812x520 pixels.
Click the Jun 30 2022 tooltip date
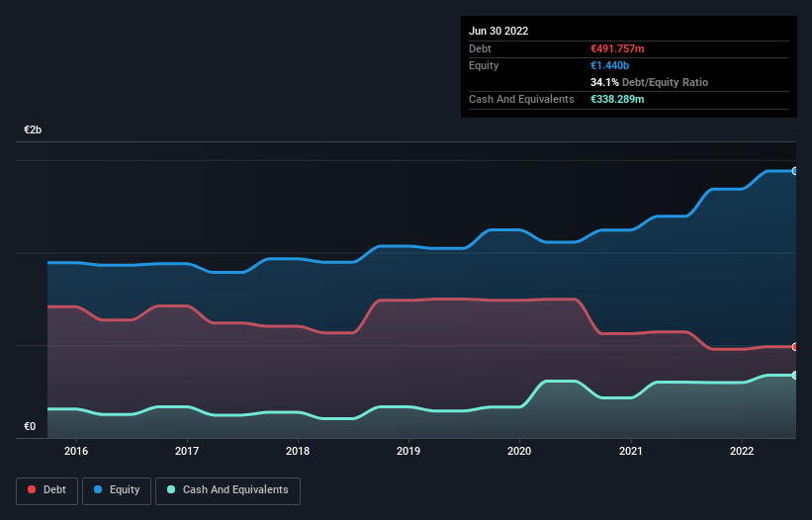tap(498, 31)
